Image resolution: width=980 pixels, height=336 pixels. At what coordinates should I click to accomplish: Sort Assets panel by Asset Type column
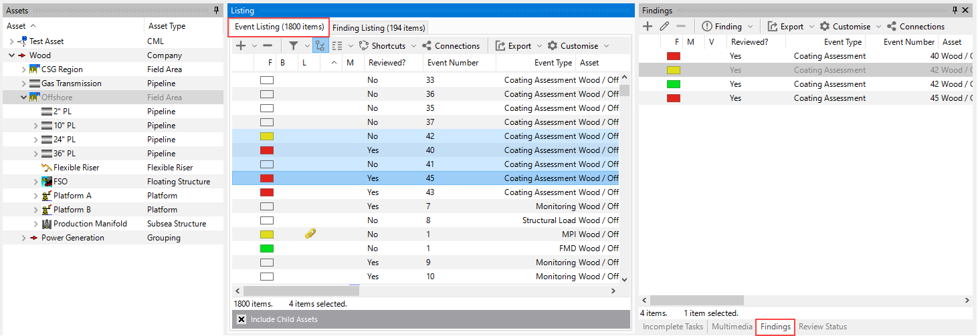167,26
